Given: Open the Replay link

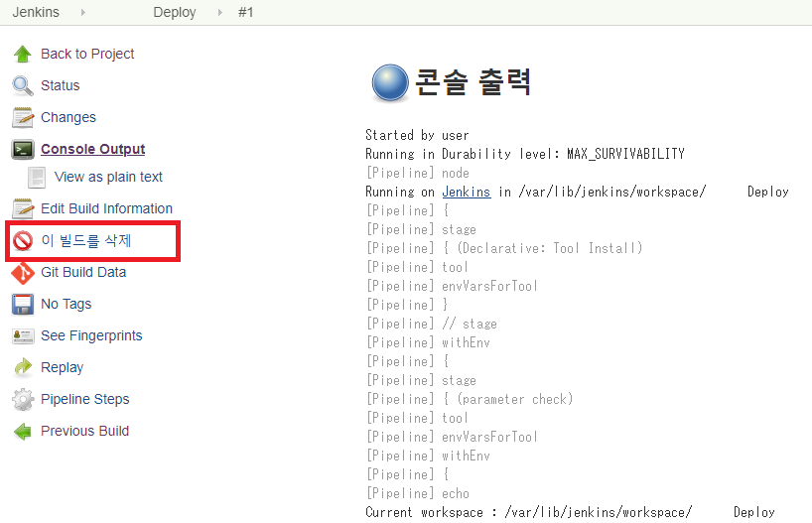Looking at the screenshot, I should pos(62,367).
